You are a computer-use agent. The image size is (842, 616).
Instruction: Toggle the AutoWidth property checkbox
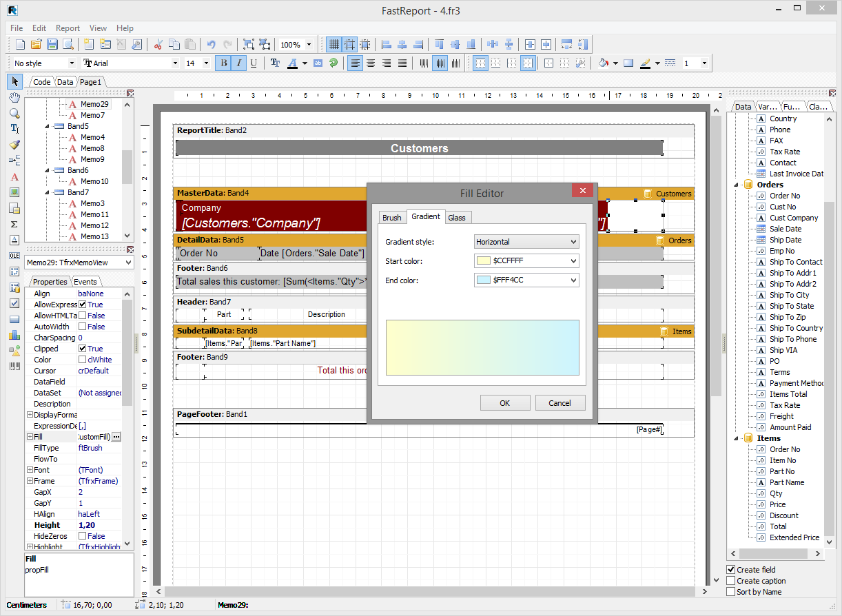(x=83, y=327)
